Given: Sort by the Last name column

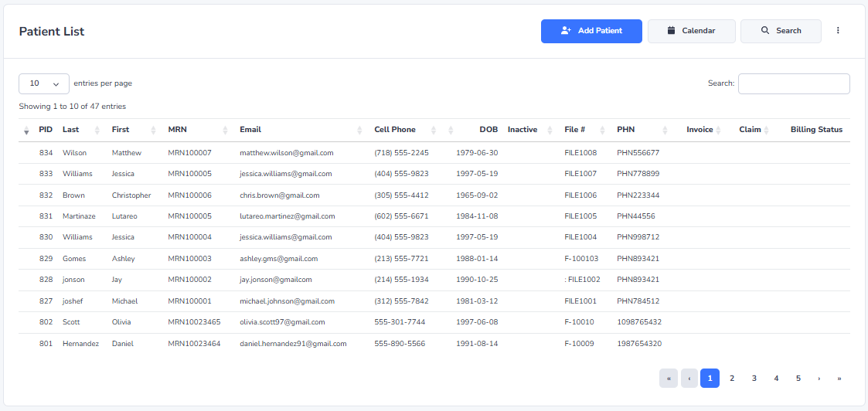Looking at the screenshot, I should tap(71, 130).
